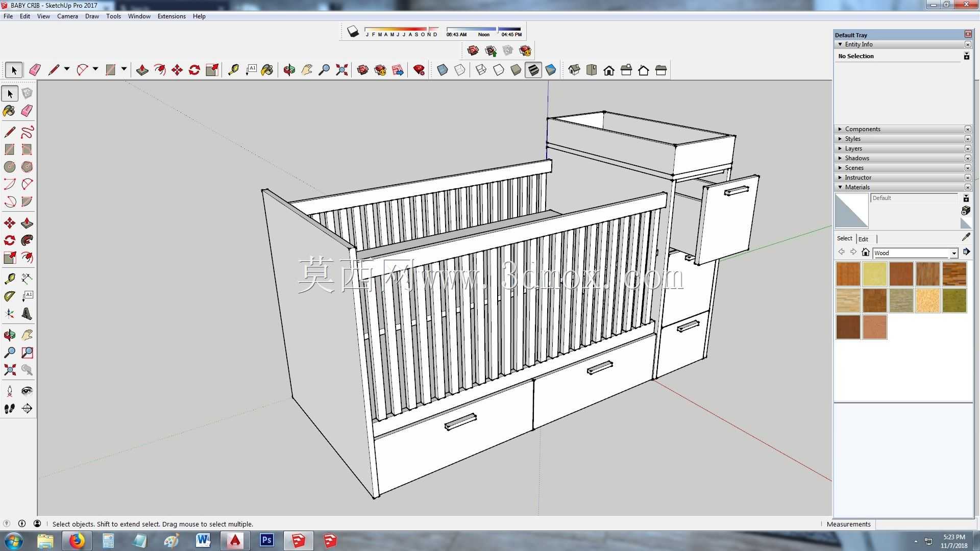Select the Look Around eye tool
980x551 pixels.
click(x=27, y=391)
